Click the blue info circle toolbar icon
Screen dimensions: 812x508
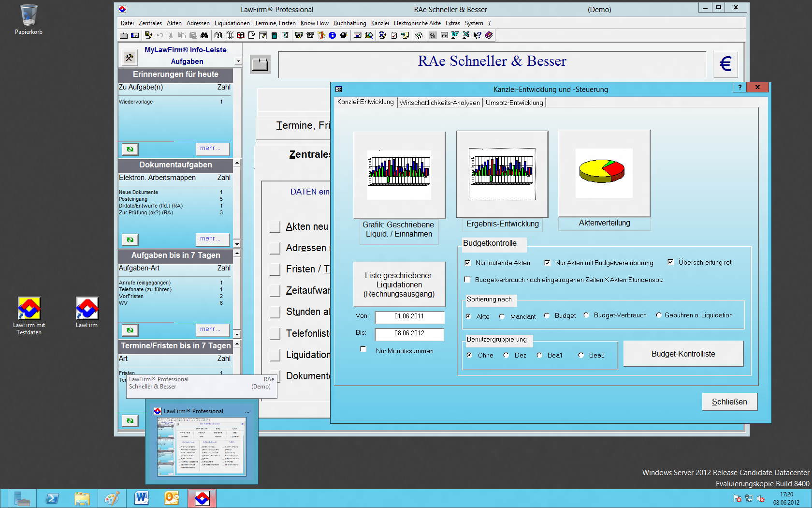(x=333, y=35)
